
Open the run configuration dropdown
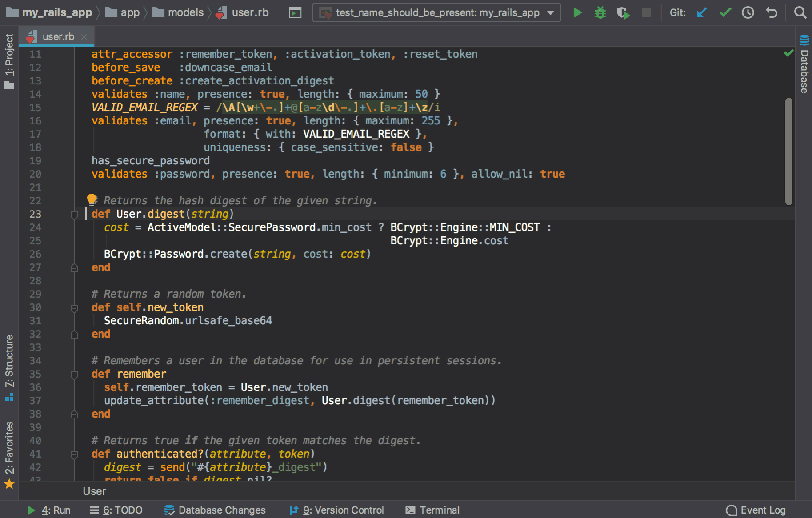click(436, 12)
